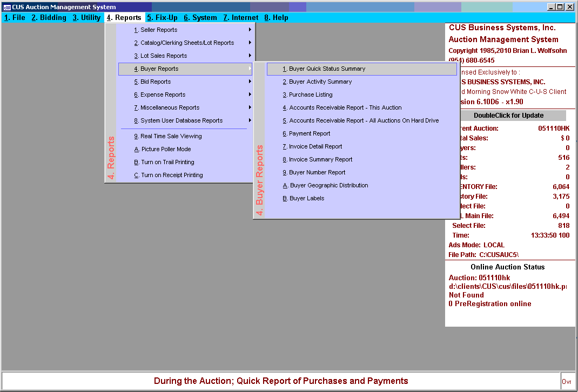578x392 pixels.
Task: Open the Payment Report item
Action: tap(310, 134)
